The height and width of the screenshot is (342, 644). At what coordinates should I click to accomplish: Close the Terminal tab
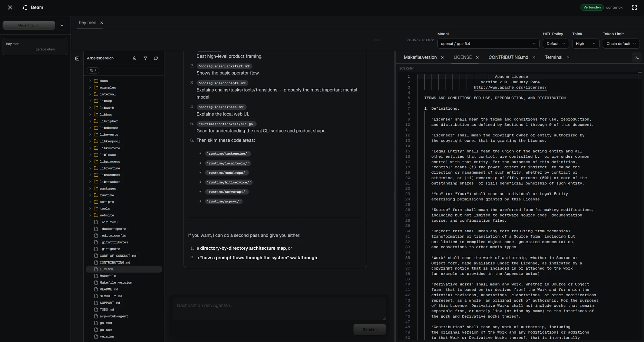(x=568, y=58)
